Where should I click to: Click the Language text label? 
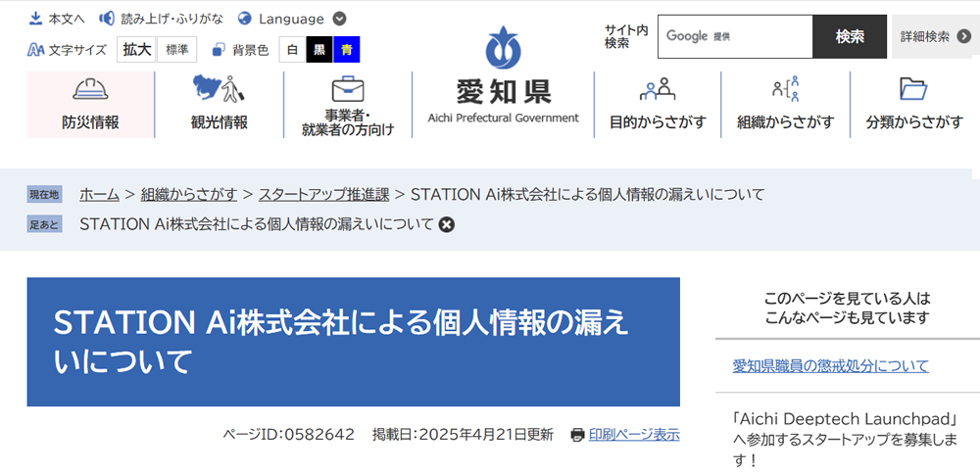291,19
